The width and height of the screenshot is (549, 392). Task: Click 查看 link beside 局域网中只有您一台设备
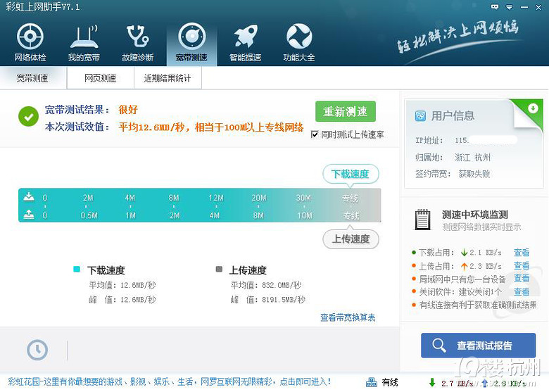(522, 278)
